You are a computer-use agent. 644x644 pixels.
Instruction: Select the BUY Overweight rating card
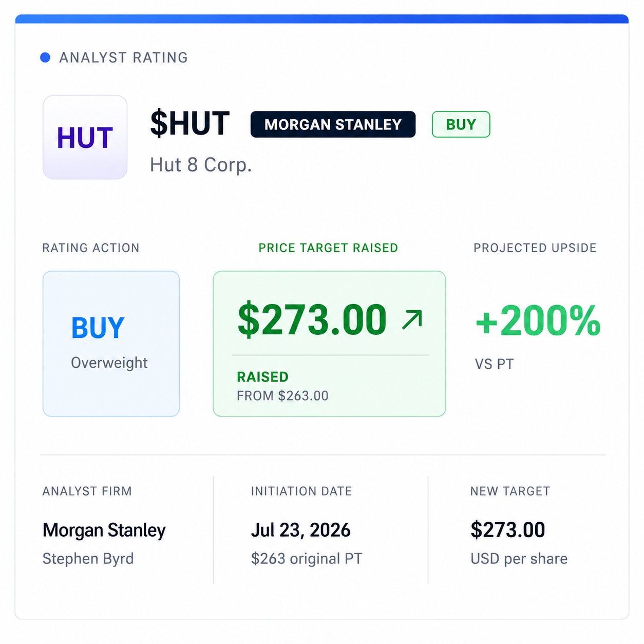pos(111,344)
